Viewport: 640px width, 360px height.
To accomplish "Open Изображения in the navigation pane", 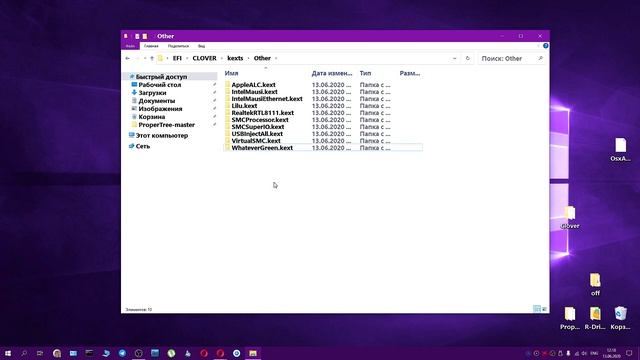I will click(160, 109).
